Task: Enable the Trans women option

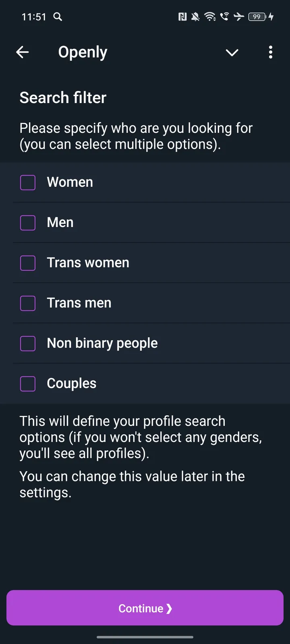Action: point(28,263)
